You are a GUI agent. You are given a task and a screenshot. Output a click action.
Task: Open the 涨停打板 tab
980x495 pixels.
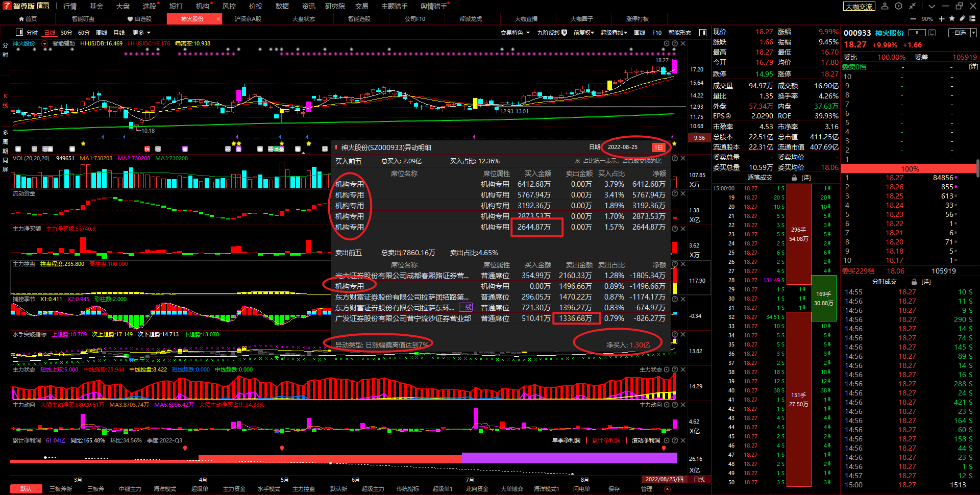coord(638,19)
